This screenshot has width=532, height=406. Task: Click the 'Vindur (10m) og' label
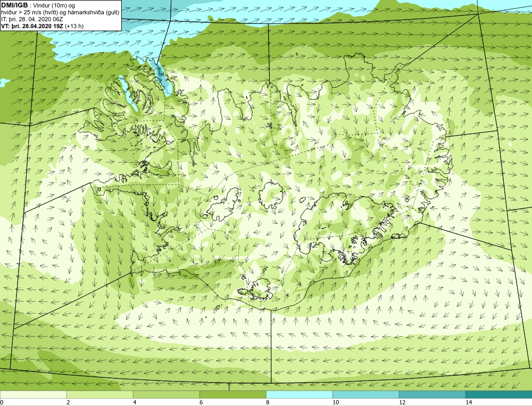pyautogui.click(x=54, y=6)
